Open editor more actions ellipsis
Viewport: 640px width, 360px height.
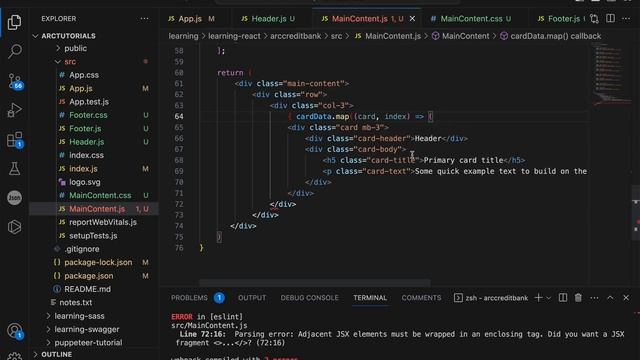626,19
